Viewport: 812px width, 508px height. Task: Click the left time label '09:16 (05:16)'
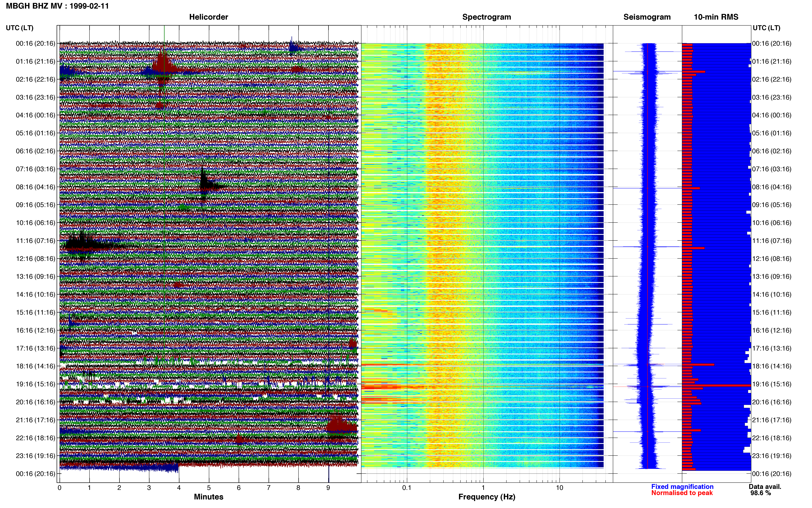tap(36, 205)
